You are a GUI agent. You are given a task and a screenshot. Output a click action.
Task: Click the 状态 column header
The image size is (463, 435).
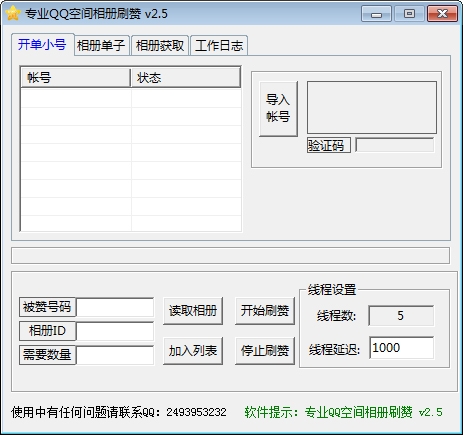(186, 78)
